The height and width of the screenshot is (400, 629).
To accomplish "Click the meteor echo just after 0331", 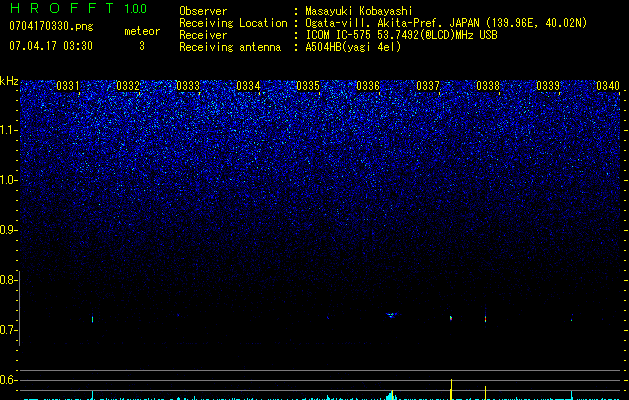I will 93,319.
